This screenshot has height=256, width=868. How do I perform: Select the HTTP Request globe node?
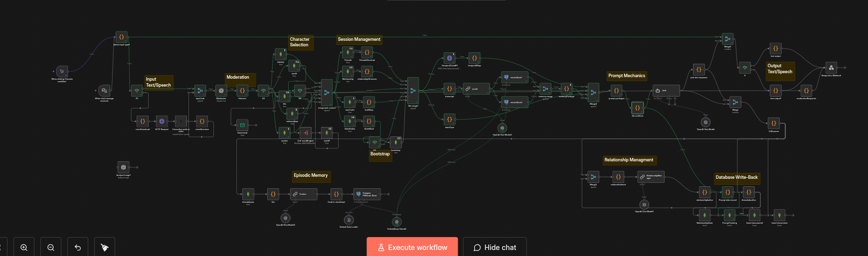tap(162, 121)
